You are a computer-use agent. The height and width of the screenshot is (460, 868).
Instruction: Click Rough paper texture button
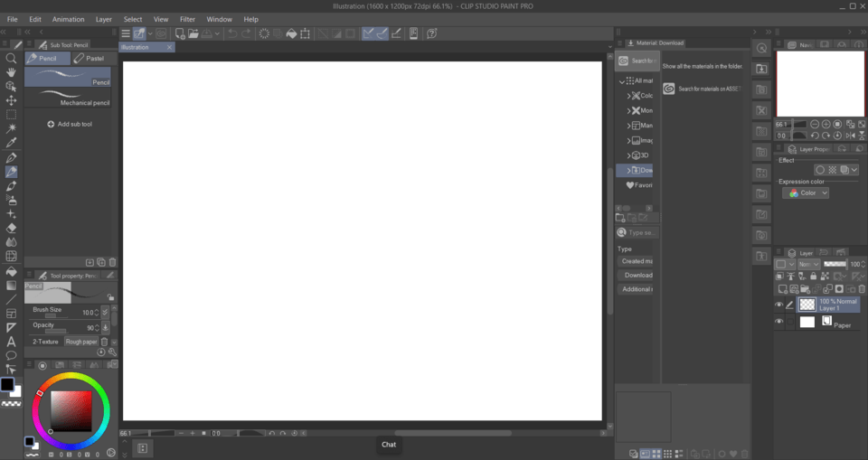click(x=81, y=343)
